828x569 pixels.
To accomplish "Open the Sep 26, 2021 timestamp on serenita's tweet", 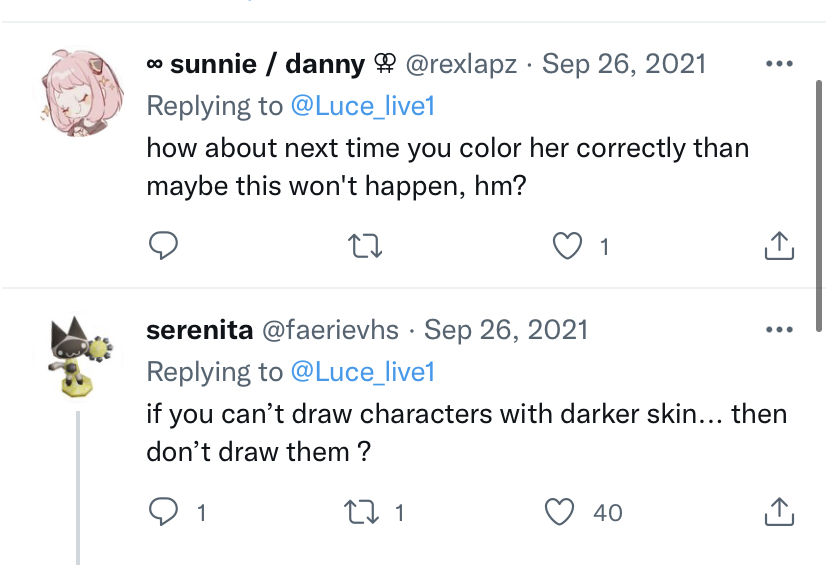I will tap(506, 330).
